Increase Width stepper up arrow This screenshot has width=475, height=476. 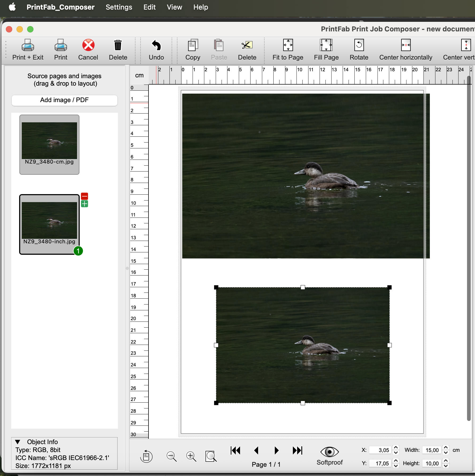point(446,448)
